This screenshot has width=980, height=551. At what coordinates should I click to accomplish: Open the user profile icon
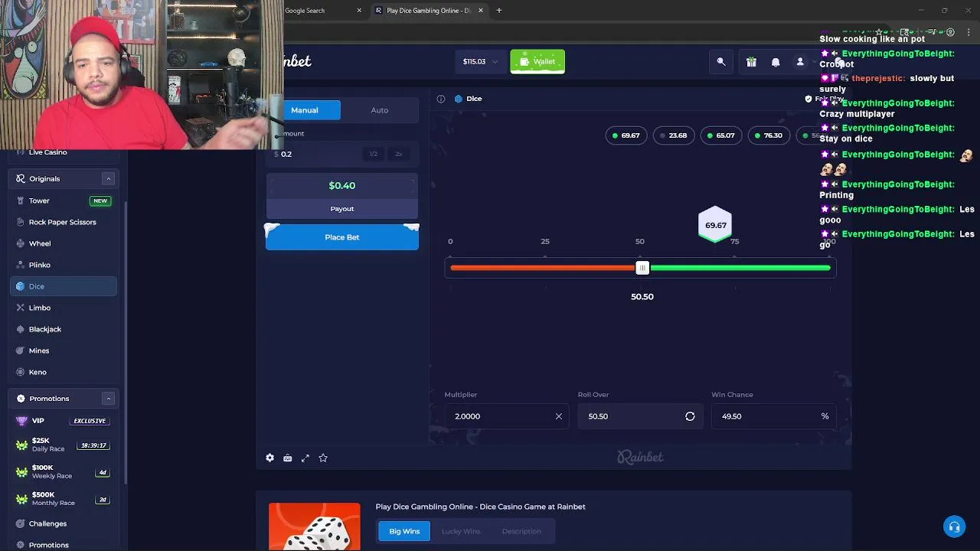pos(800,62)
